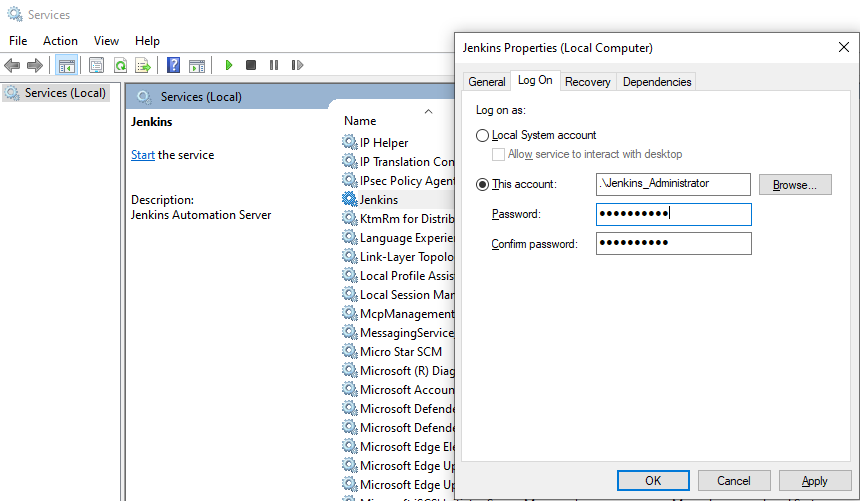Switch to the Recovery tab
This screenshot has width=860, height=501.
click(587, 82)
